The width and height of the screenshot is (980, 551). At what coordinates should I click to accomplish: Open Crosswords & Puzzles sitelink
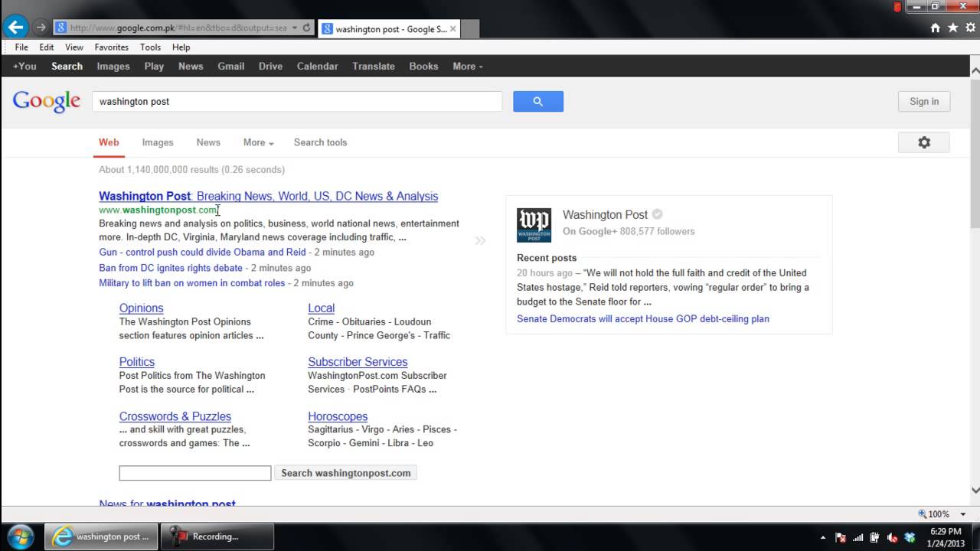(175, 416)
